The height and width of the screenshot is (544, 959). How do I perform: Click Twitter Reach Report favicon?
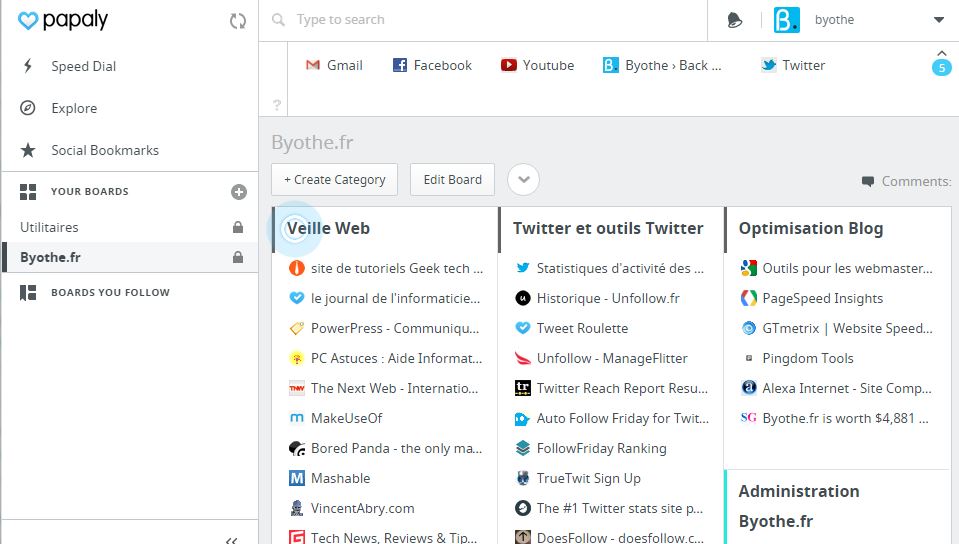coord(523,388)
